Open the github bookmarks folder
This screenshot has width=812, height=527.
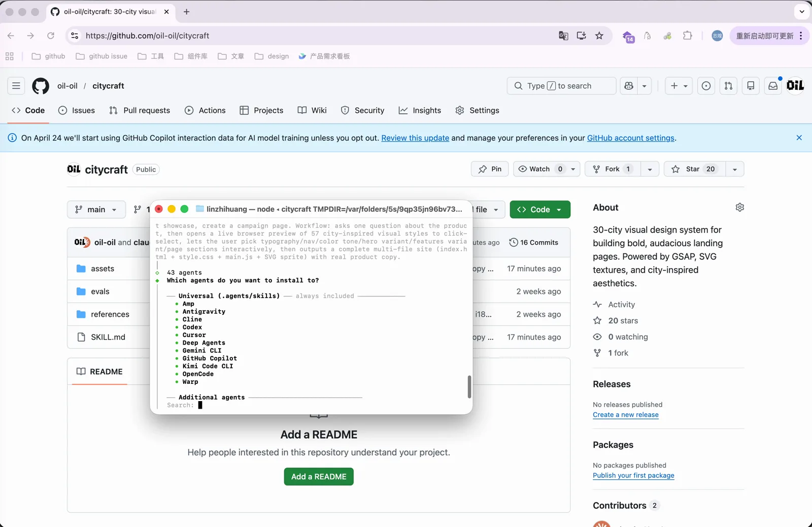[x=49, y=56]
